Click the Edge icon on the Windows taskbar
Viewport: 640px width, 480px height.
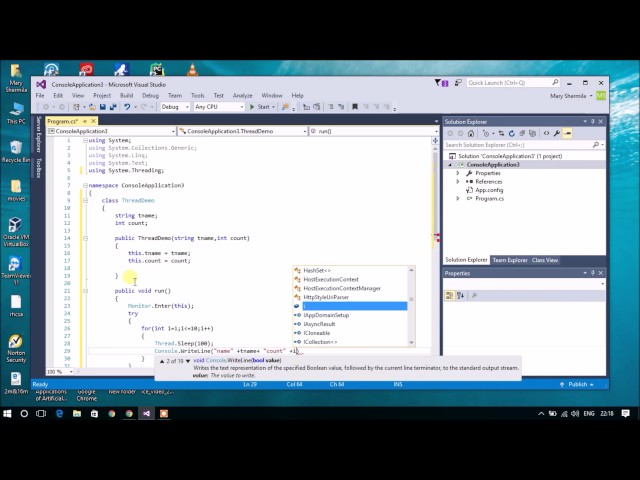click(59, 413)
